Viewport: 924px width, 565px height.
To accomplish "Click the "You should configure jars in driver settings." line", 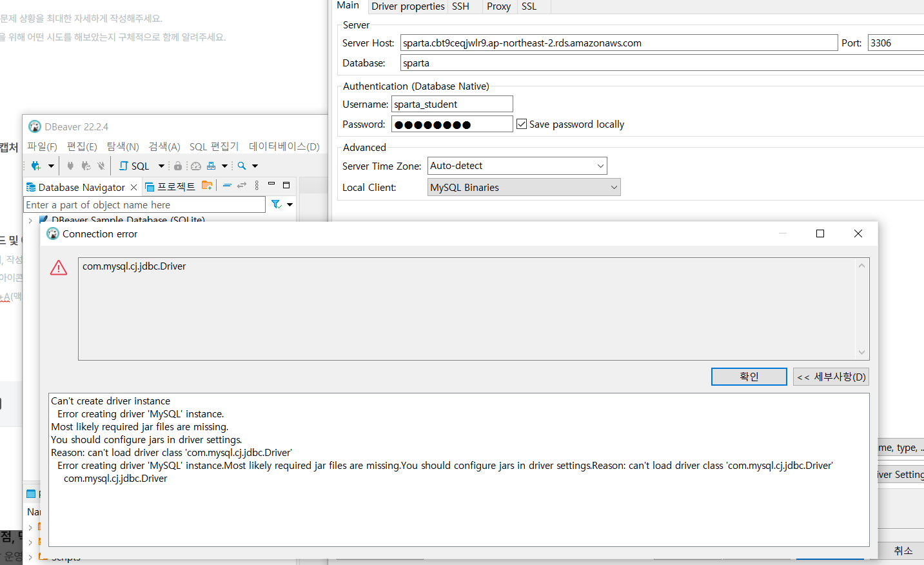I will tap(146, 440).
